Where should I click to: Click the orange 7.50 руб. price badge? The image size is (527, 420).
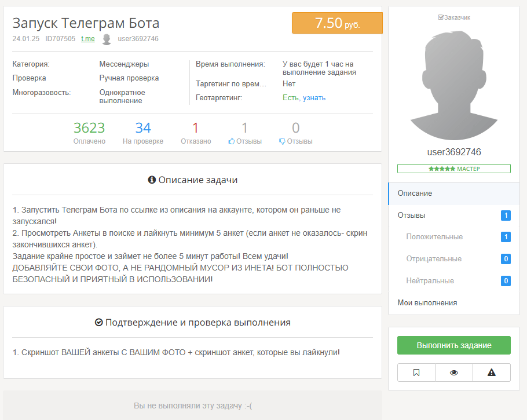point(337,23)
